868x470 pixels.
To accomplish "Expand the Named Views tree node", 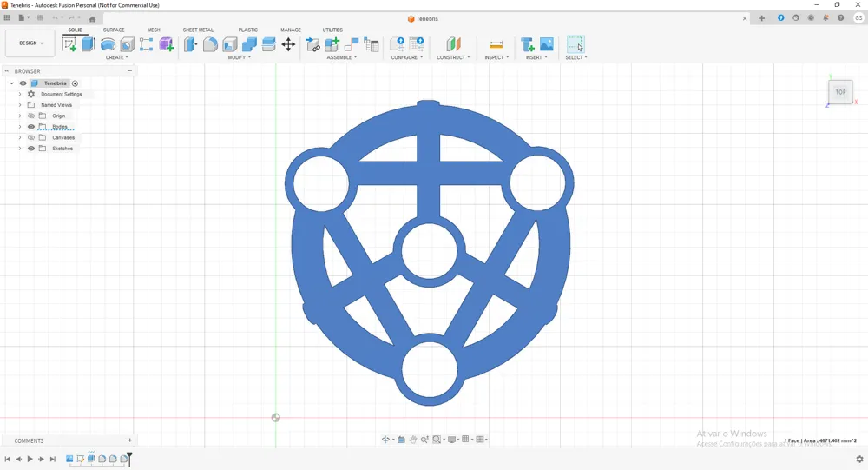I will (x=20, y=105).
